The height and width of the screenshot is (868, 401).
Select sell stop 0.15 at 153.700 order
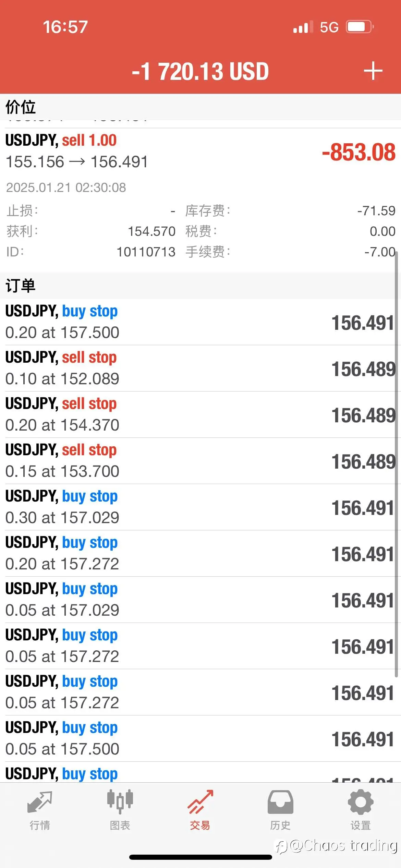(200, 461)
